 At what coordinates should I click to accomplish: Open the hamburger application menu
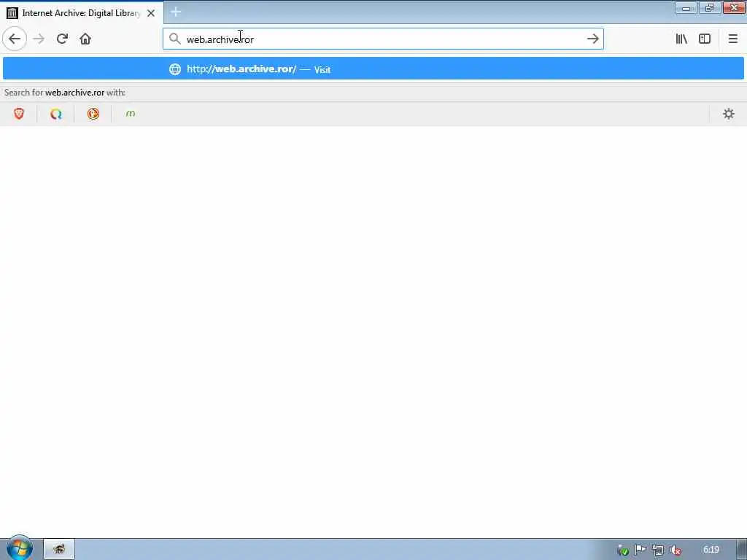(x=732, y=39)
